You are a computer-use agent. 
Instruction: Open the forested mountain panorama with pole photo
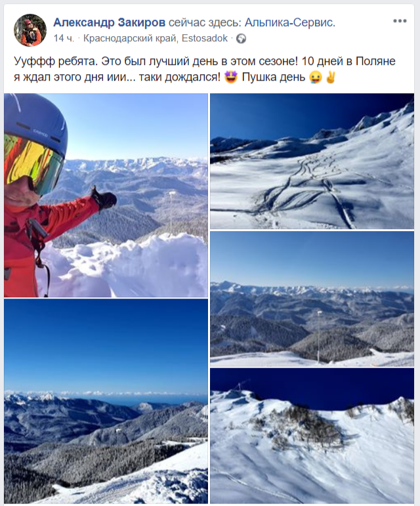pyautogui.click(x=312, y=299)
